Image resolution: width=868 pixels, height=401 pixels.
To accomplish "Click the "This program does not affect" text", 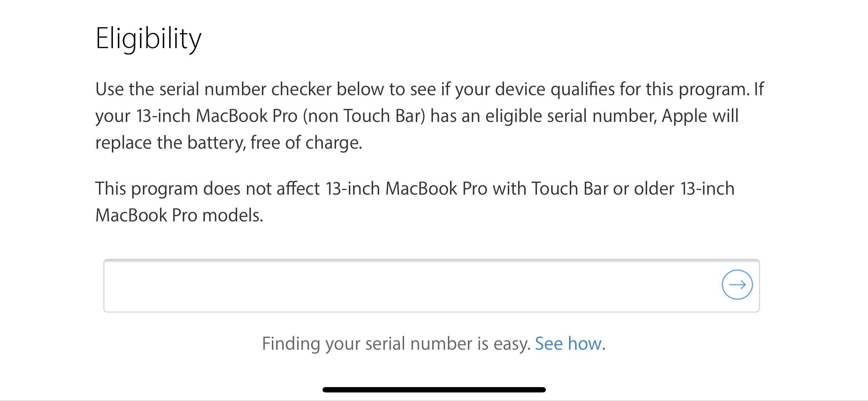I will (207, 189).
